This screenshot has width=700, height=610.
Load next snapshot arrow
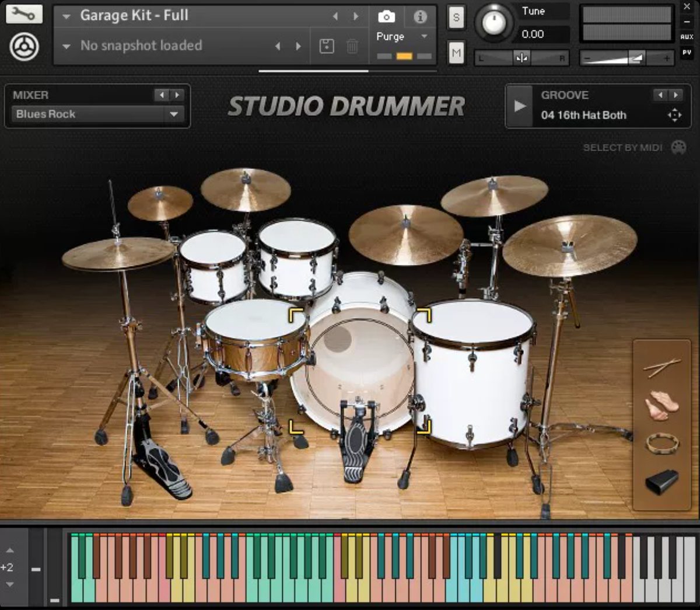(298, 46)
